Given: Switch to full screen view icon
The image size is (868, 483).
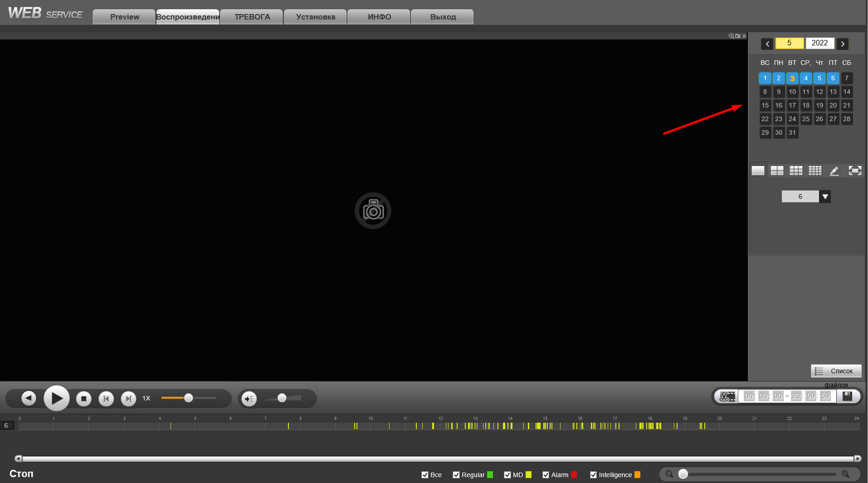Looking at the screenshot, I should point(855,171).
